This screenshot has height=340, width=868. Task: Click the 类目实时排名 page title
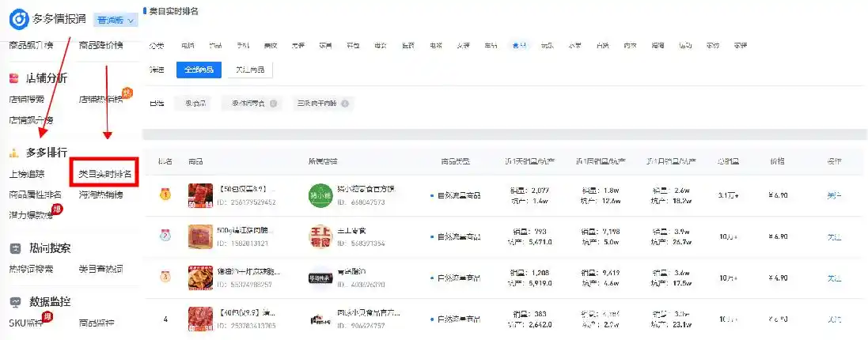pos(174,10)
